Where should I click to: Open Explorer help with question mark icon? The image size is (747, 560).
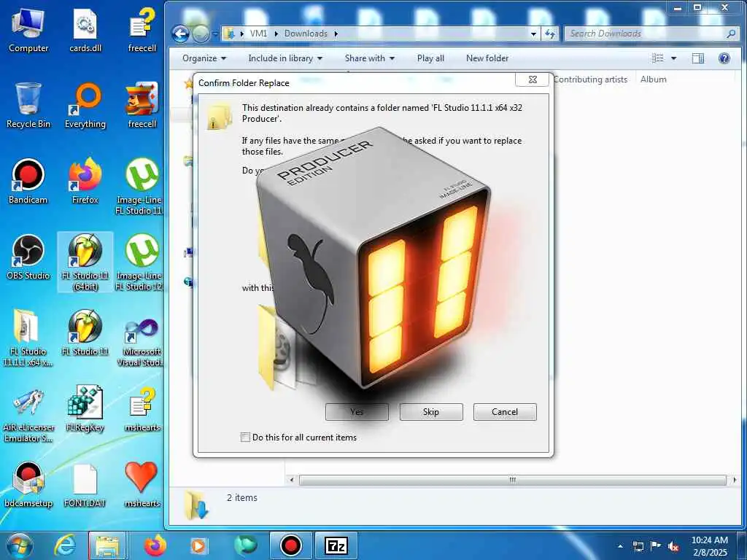tap(724, 58)
